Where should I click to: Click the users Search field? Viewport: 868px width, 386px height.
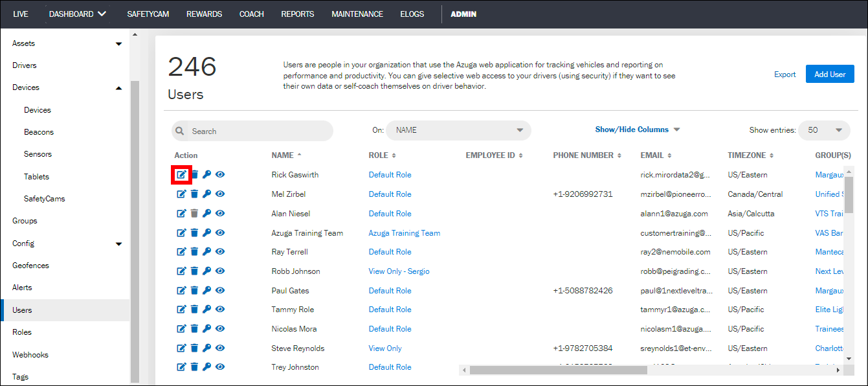252,131
